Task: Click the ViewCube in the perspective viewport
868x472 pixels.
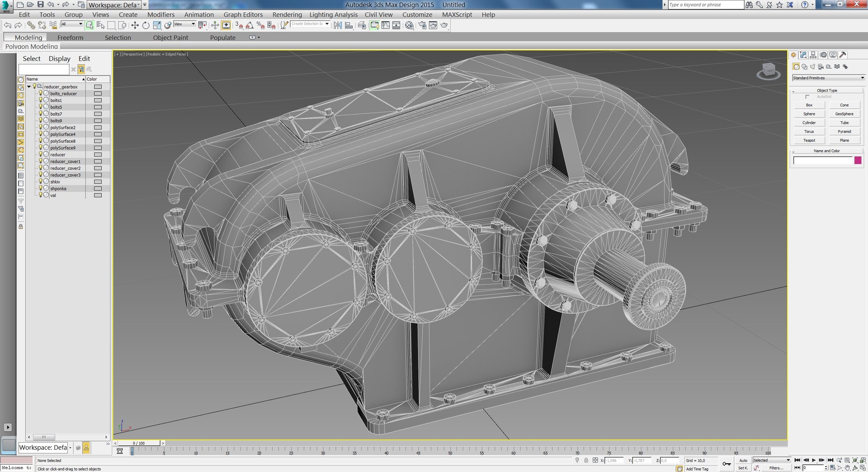Action: (769, 71)
